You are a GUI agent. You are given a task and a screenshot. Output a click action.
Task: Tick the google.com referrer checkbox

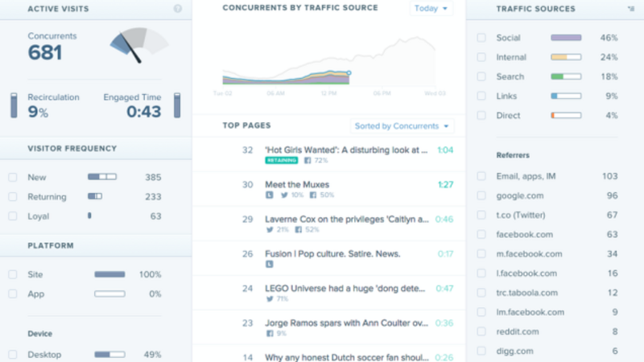481,195
